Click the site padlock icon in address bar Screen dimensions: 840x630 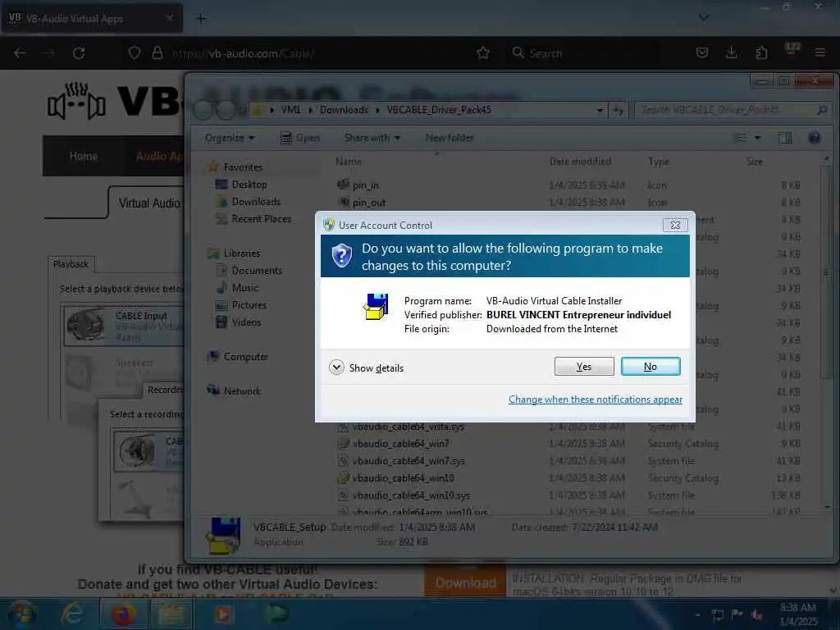(157, 53)
